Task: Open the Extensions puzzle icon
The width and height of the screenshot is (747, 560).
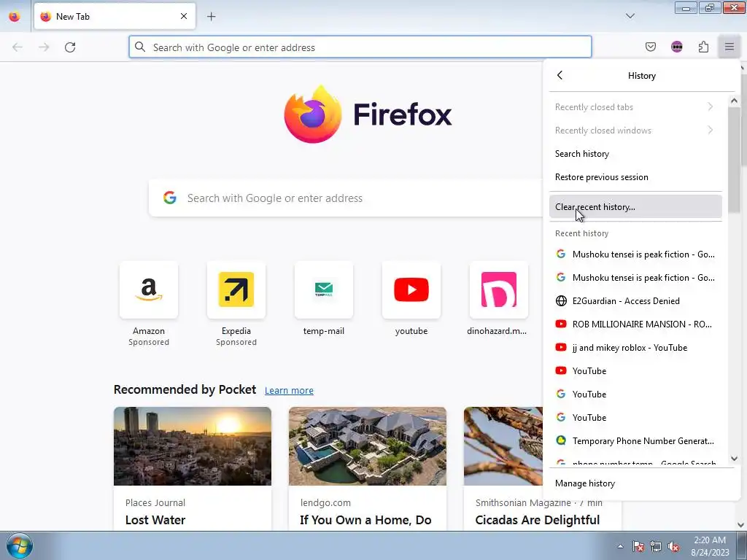Action: [703, 47]
